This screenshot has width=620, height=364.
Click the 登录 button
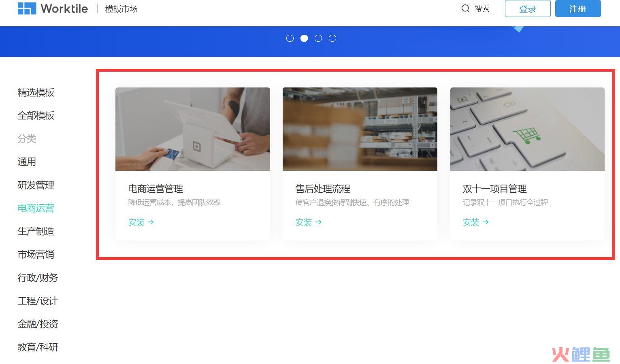tap(528, 9)
